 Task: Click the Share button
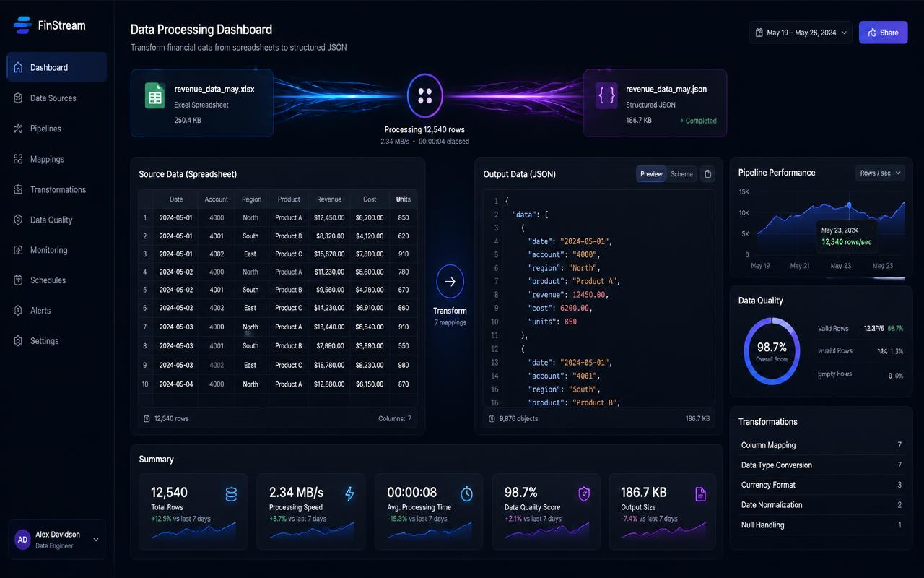tap(883, 33)
